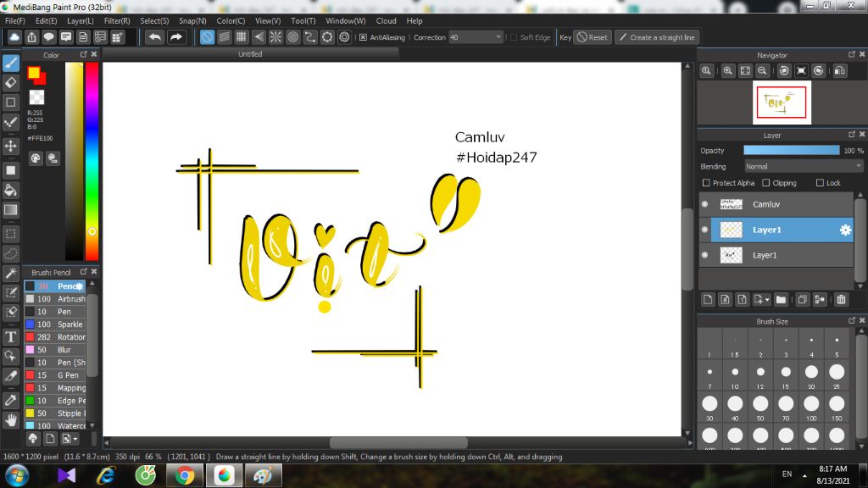Enable vanishing point snap

pos(259,37)
